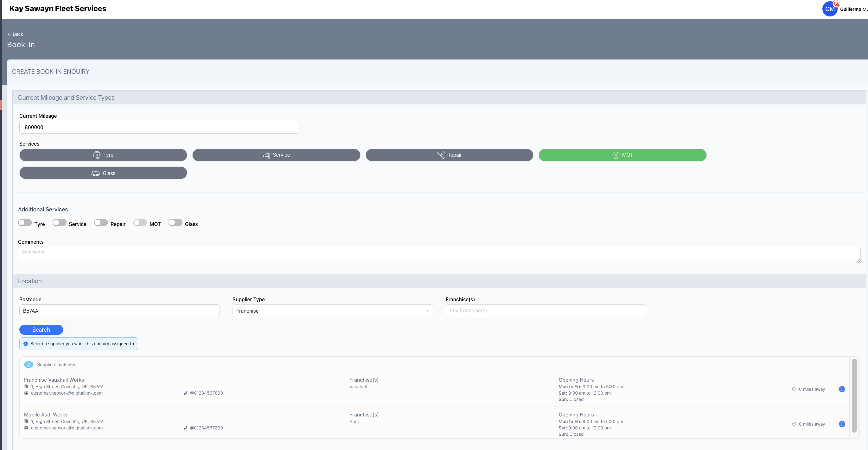The image size is (868, 450).
Task: Click email icon of Mobile Audi Works
Action: (26, 428)
